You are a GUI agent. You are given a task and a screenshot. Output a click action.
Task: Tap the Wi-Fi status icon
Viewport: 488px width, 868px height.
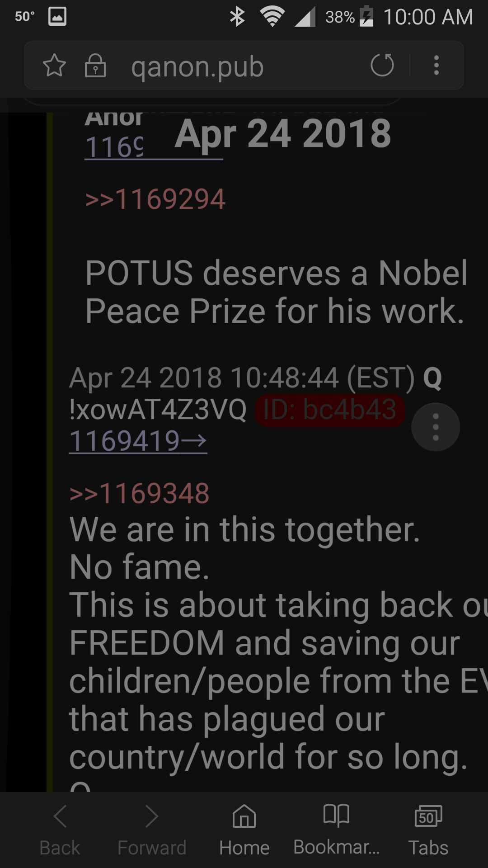[272, 17]
